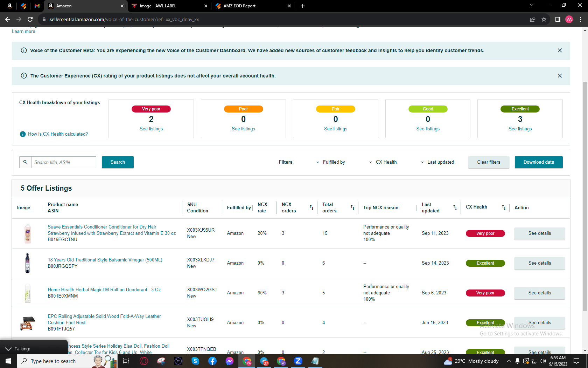Open the Chrome side panel
588x368 pixels.
click(x=558, y=19)
